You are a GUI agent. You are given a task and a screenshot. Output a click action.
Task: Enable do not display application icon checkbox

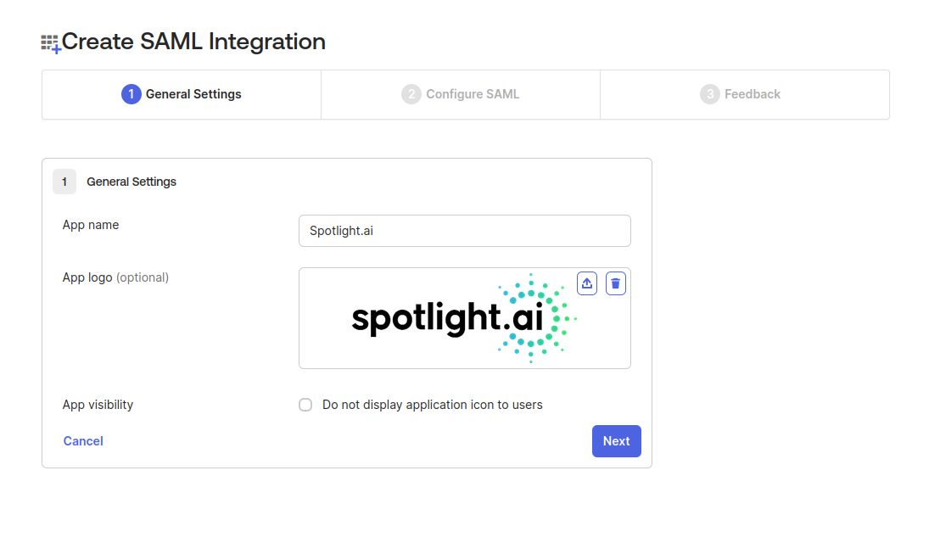point(305,405)
